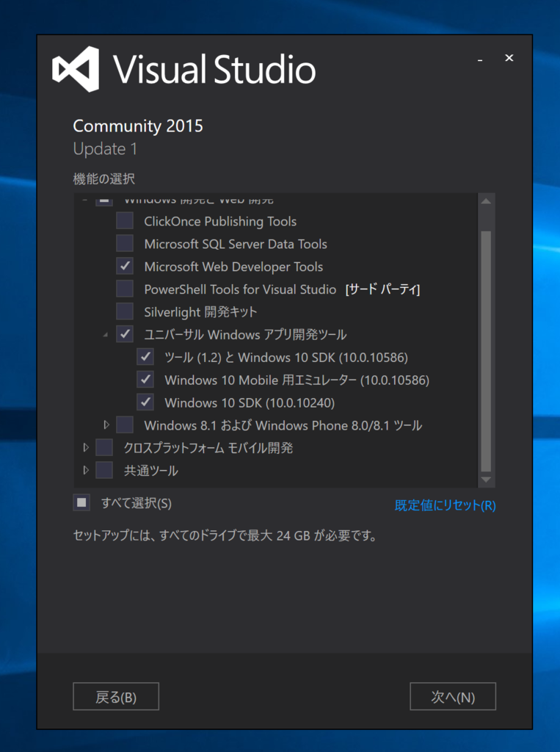Image resolution: width=560 pixels, height=752 pixels.
Task: Expand Windows 8.1 および Windows Phone 8.0/8.1 ツール node
Action: [106, 425]
